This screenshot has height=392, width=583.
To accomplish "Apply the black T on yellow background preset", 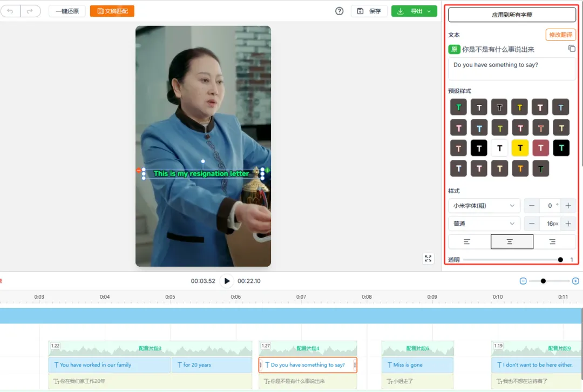I will tap(520, 148).
